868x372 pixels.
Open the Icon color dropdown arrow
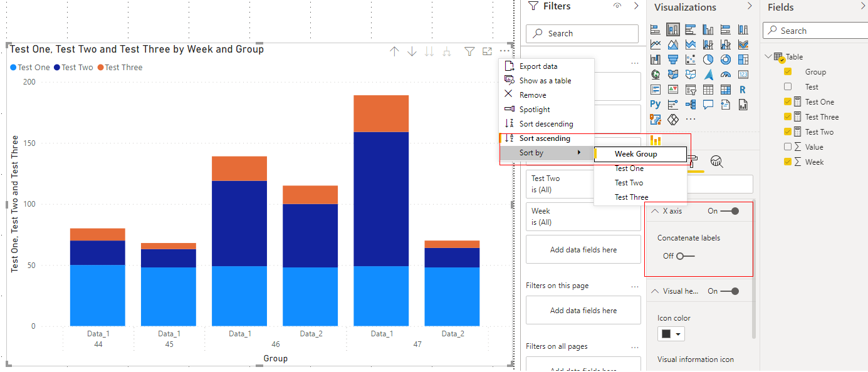677,334
